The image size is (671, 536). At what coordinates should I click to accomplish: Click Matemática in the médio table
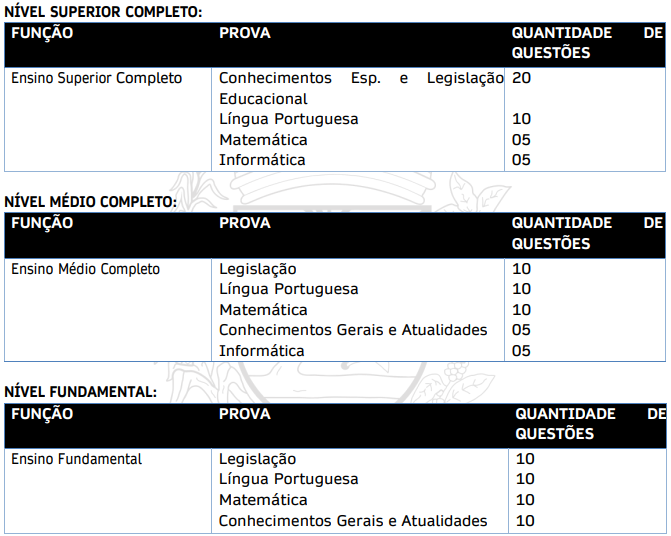click(263, 310)
